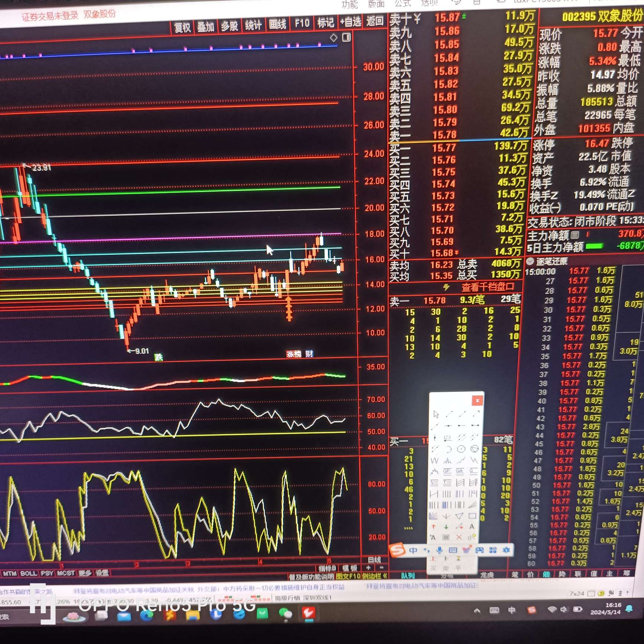The height and width of the screenshot is (644, 644).
Task: Click the red X delete drawing tool
Action: click(459, 537)
